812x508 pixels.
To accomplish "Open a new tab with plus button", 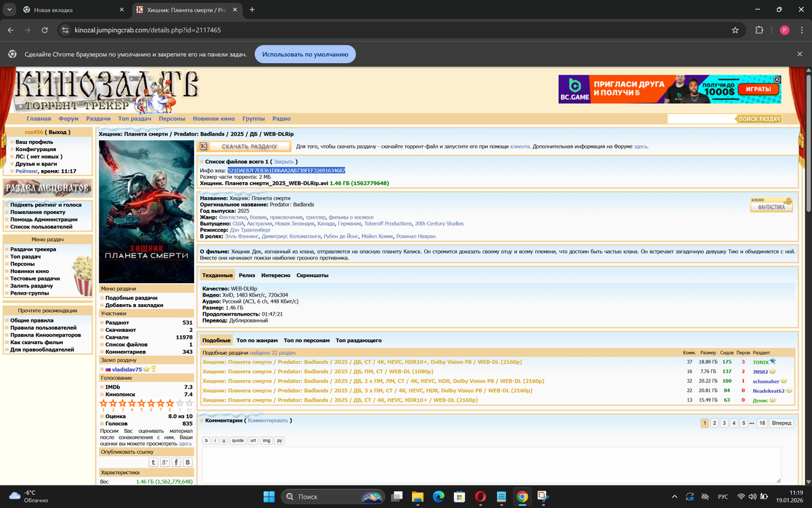I will 252,9.
